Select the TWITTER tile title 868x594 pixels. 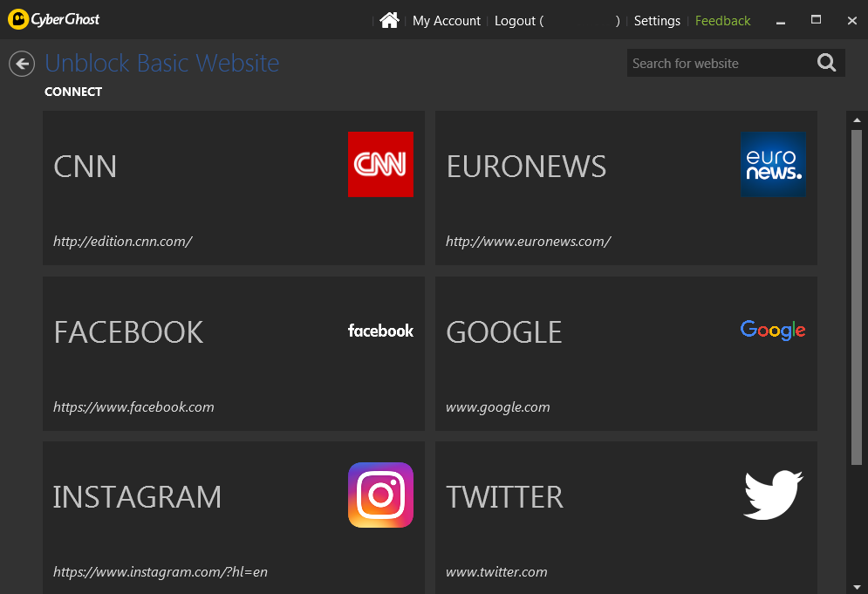(x=505, y=496)
